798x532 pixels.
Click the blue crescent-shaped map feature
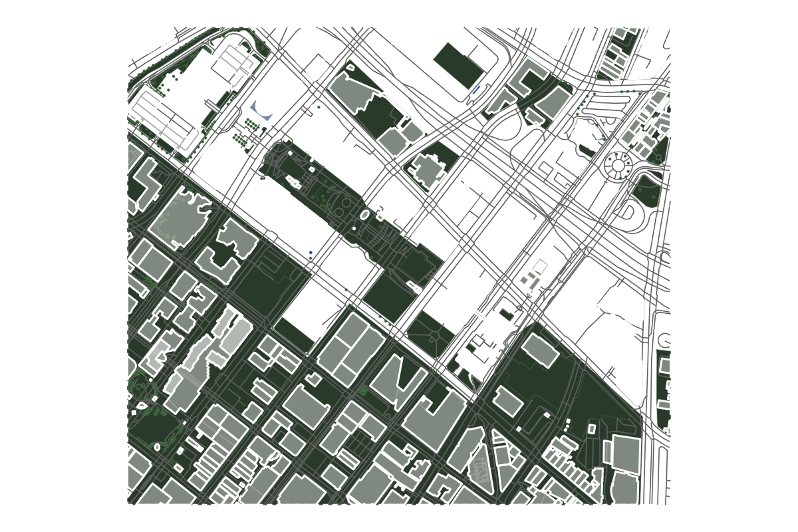[x=261, y=112]
